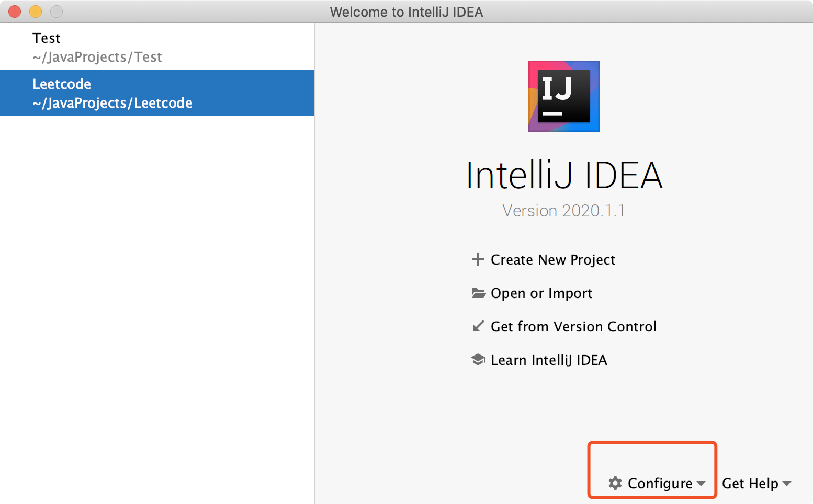Click Get from Version Control
Viewport: 813px width, 504px height.
point(573,326)
